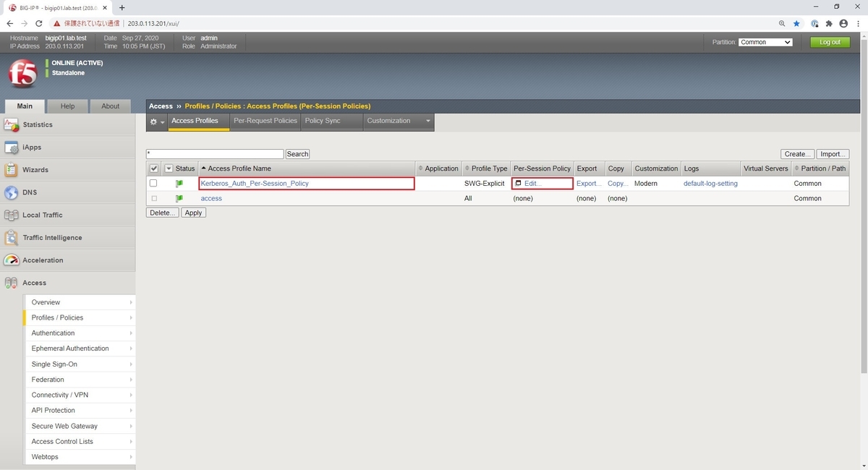
Task: Open the iApps section icon
Action: point(11,148)
